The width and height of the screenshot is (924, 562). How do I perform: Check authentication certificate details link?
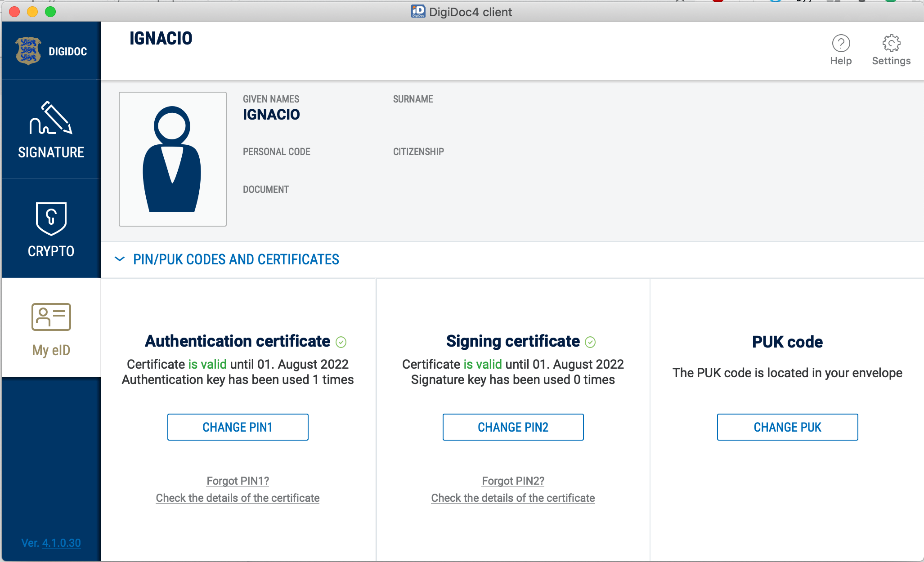tap(238, 498)
